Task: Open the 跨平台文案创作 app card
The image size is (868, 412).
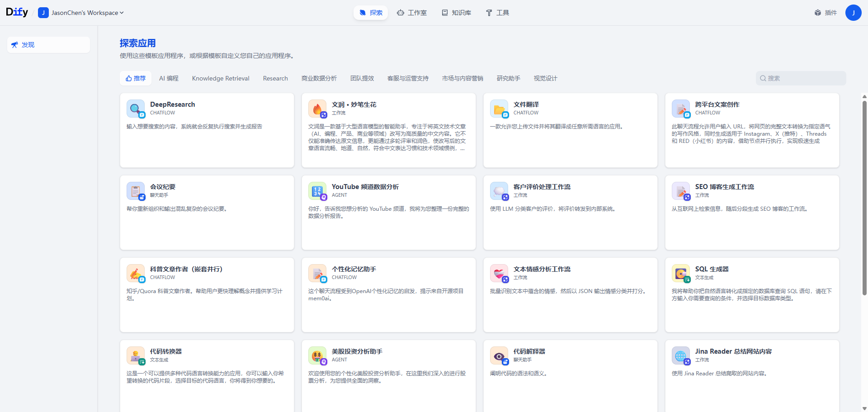Action: click(752, 130)
